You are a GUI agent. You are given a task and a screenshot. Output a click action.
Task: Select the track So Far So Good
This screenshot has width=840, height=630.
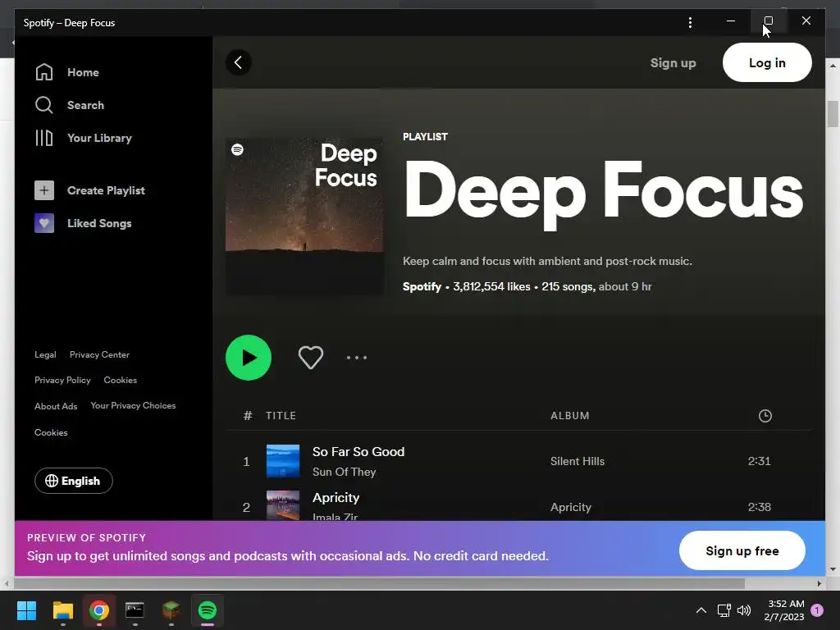[358, 452]
